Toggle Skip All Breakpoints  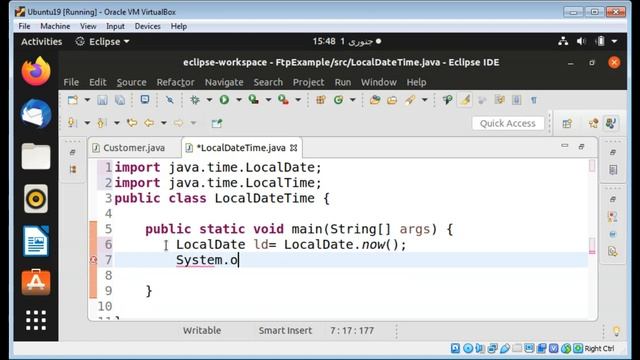[169, 100]
